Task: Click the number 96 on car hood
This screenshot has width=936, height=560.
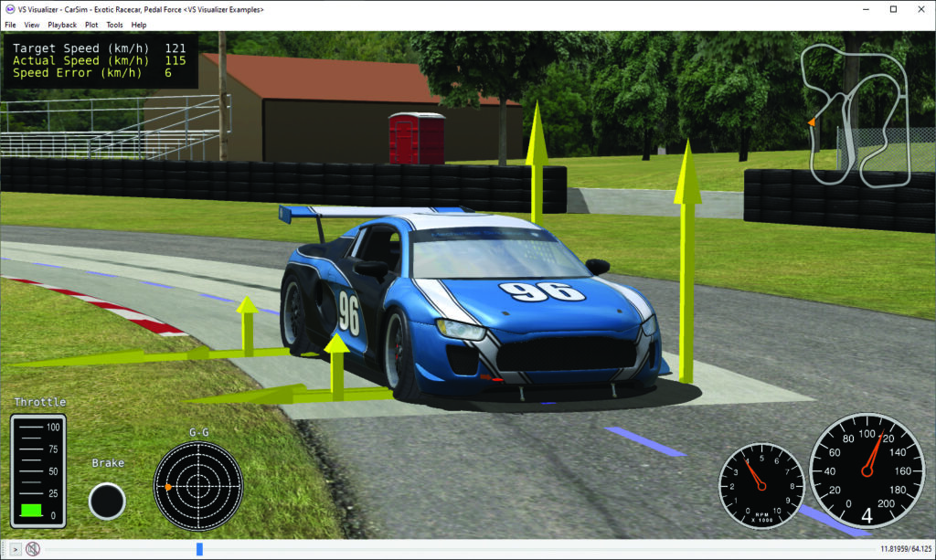Action: pos(539,291)
